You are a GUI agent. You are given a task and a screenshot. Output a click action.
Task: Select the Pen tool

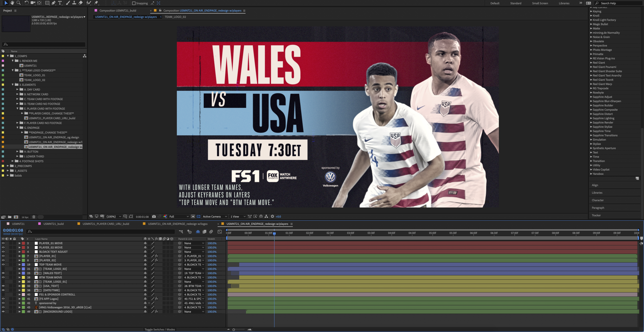[x=53, y=3]
